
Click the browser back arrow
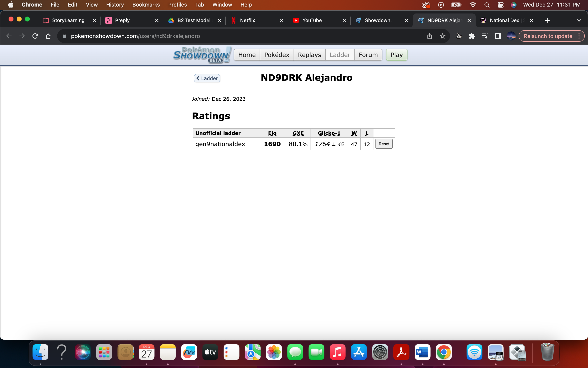pyautogui.click(x=9, y=36)
